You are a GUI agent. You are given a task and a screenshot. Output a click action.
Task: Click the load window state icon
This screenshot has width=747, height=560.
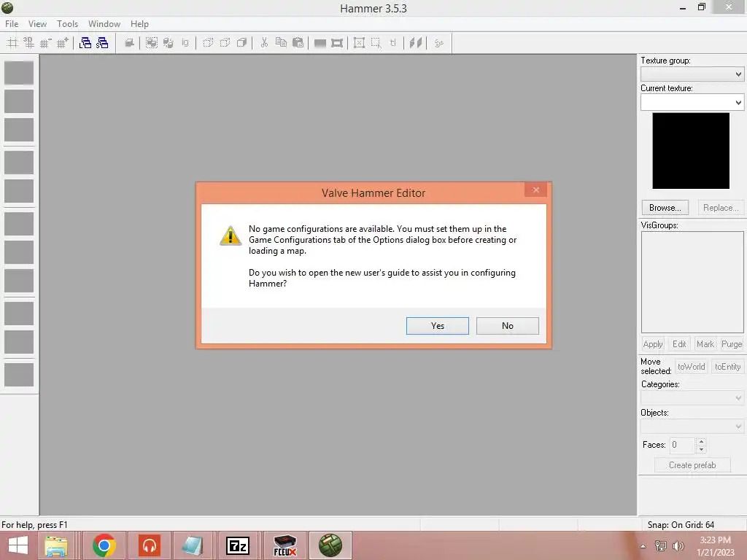[85, 43]
